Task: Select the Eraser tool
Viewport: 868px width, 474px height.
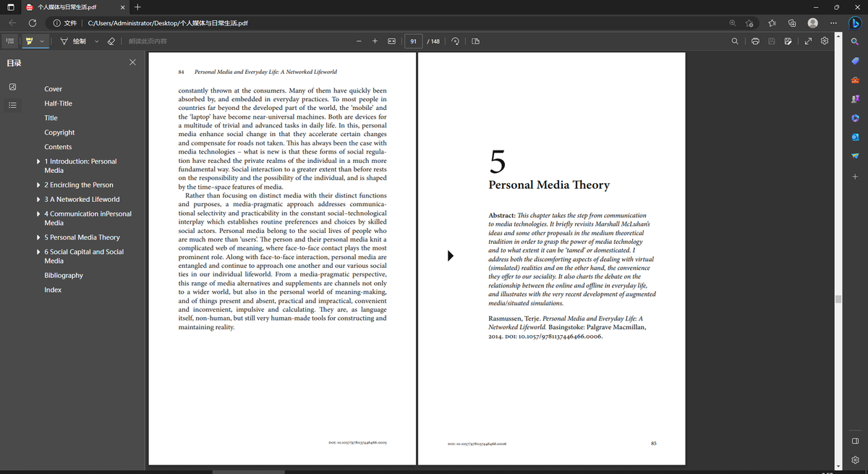Action: (111, 41)
